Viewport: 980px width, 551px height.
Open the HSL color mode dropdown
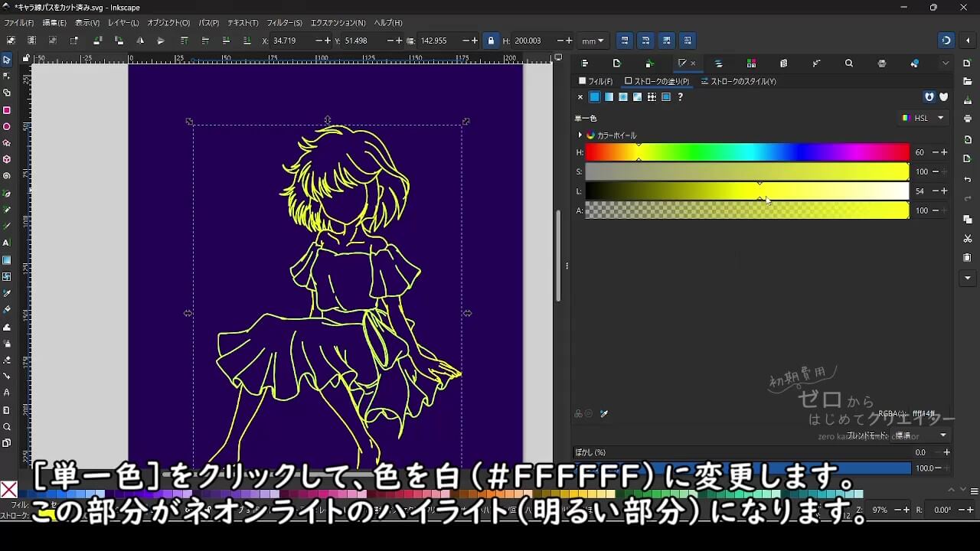point(923,118)
